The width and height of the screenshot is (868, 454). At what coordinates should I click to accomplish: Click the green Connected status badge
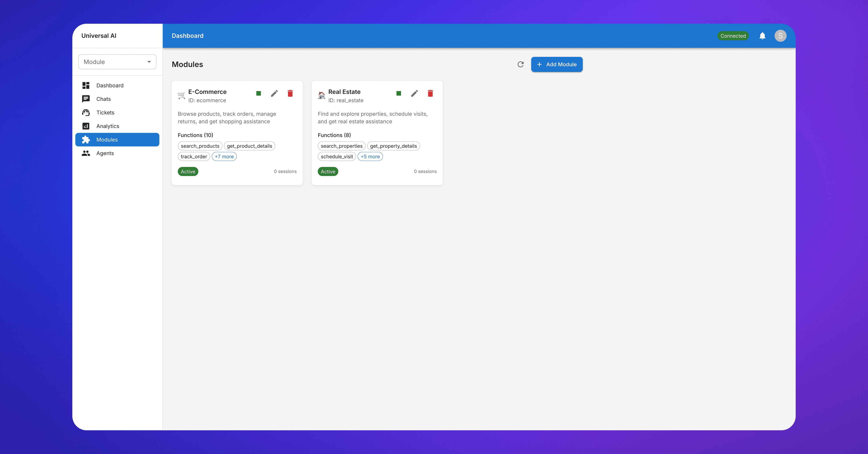pyautogui.click(x=733, y=36)
